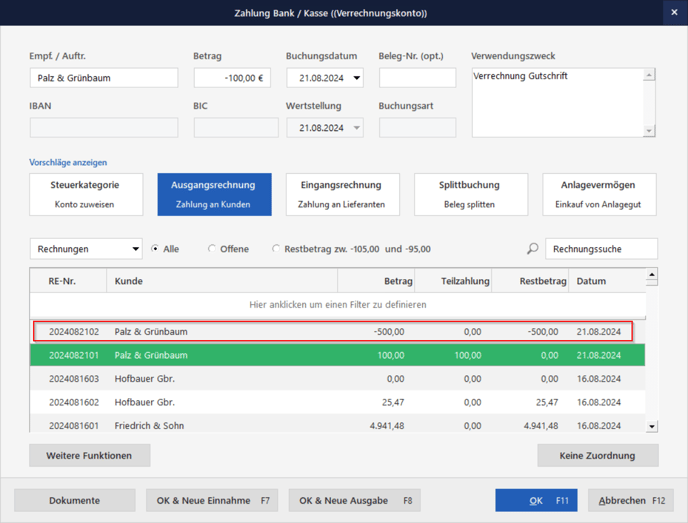Click the BIC input field
This screenshot has height=523, width=688.
[236, 128]
